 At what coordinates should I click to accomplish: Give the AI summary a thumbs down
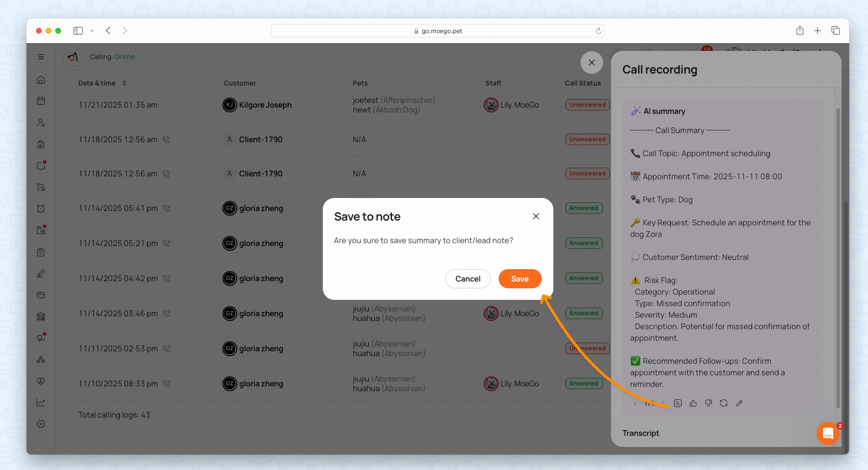tap(709, 403)
